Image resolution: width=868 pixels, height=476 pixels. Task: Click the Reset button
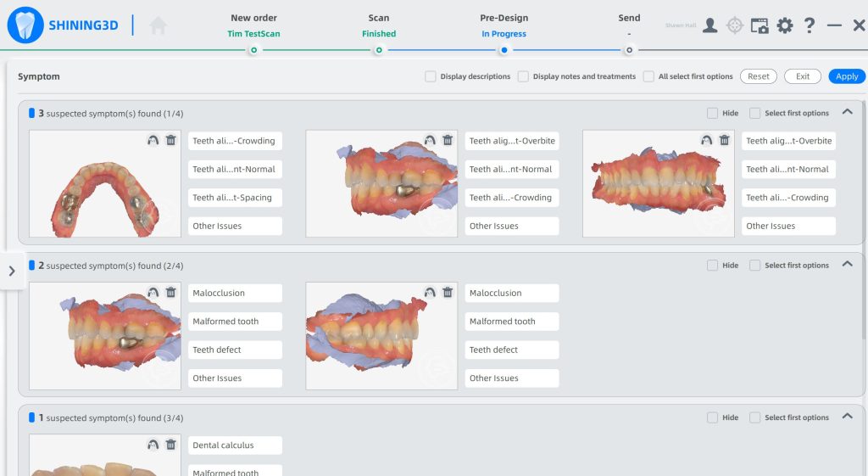pos(759,76)
